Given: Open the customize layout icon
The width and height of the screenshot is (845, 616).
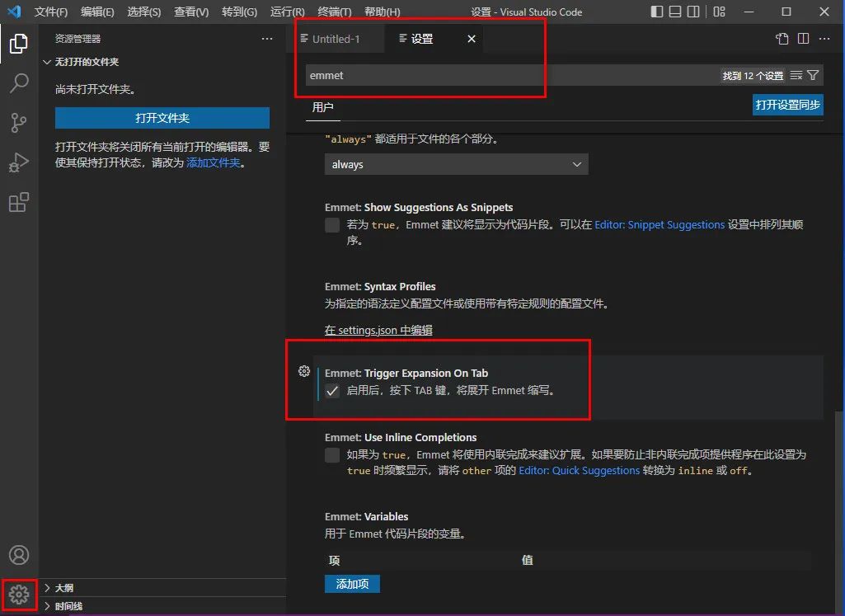Looking at the screenshot, I should tap(719, 12).
